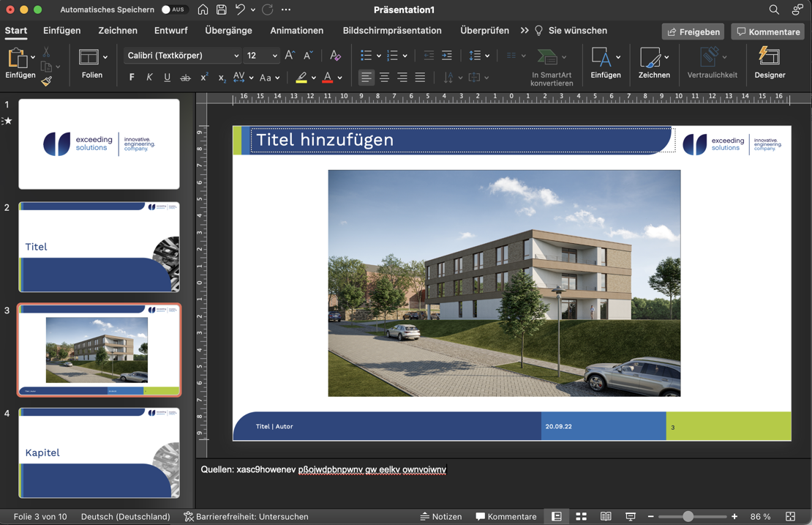Center-align text with the centered alignment icon

click(384, 78)
